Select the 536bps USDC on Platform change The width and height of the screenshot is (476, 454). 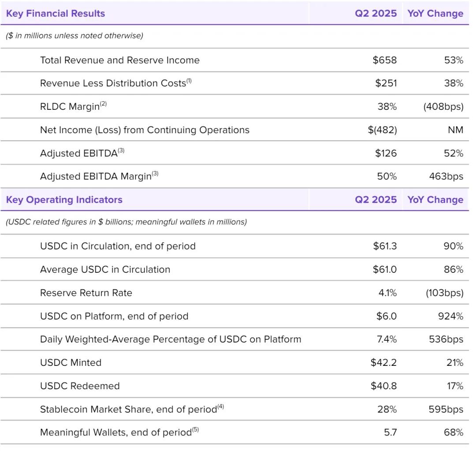point(446,339)
